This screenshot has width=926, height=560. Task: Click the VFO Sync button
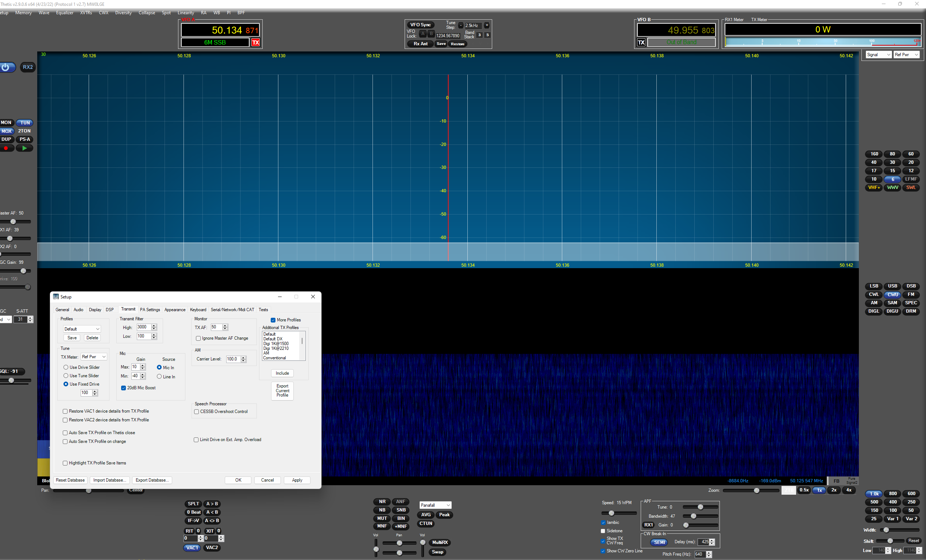point(421,25)
